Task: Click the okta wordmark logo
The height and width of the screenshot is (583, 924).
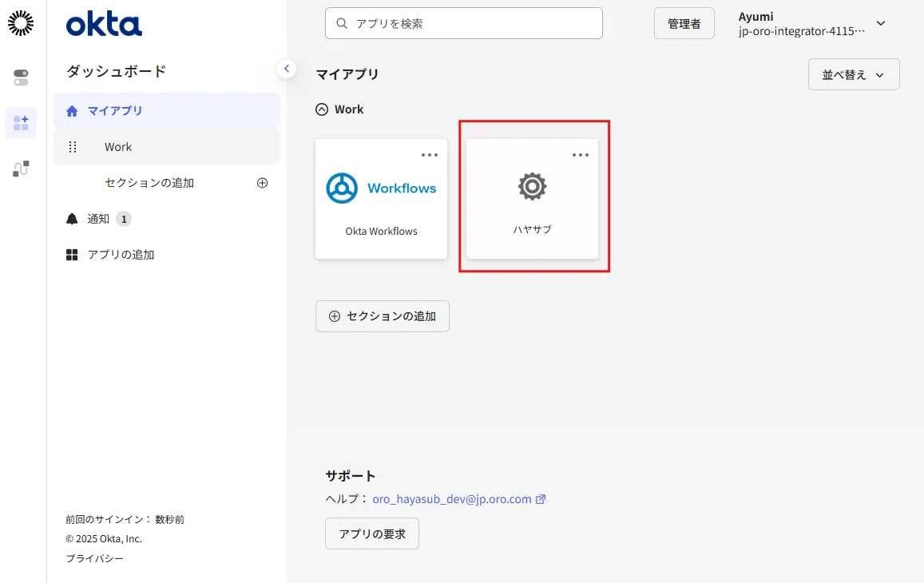Action: pos(104,24)
